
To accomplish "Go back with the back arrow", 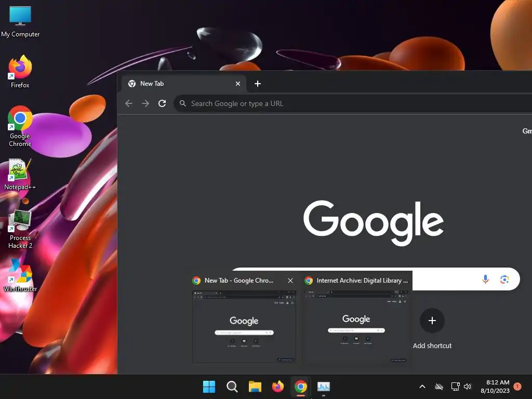I will [x=129, y=103].
